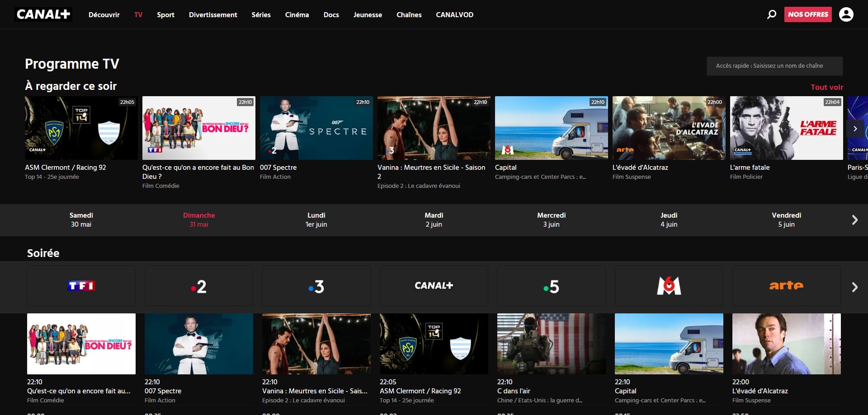868x415 pixels.
Task: Open L'arme fatale carousel thumbnail
Action: [x=787, y=128]
